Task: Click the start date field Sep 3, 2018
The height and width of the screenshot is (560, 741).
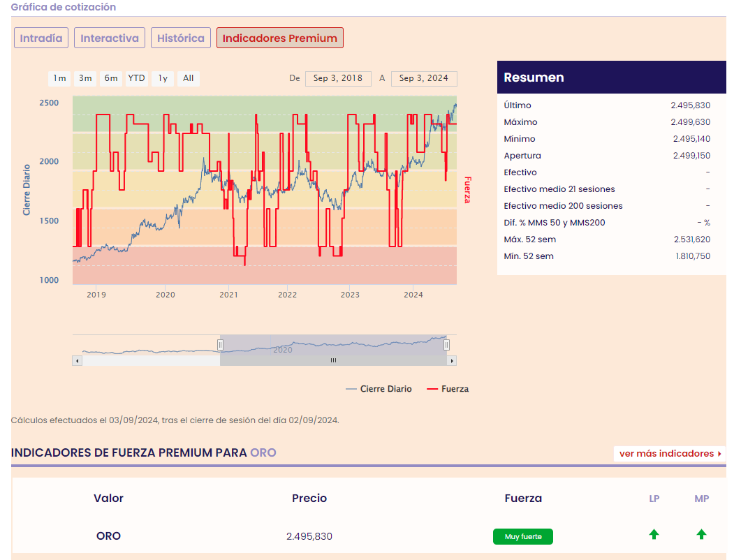Action: tap(338, 78)
